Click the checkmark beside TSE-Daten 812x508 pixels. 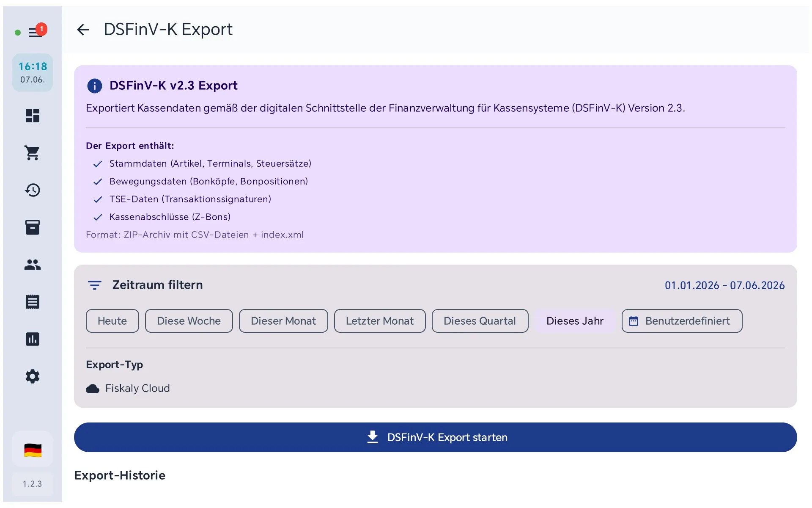tap(98, 199)
